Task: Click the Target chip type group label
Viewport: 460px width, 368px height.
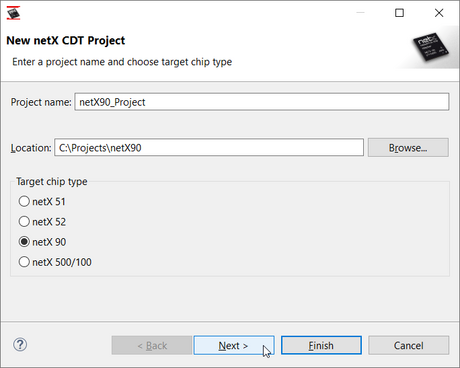Action: [x=52, y=182]
